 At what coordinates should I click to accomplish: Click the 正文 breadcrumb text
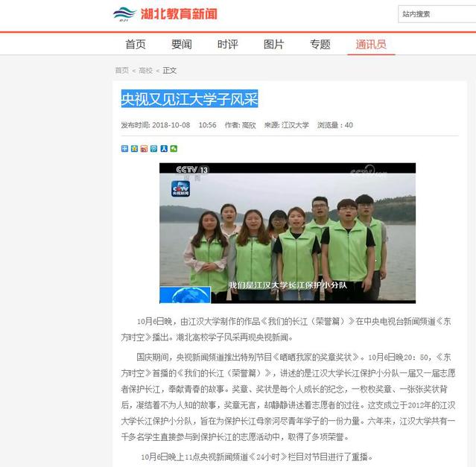coord(169,71)
